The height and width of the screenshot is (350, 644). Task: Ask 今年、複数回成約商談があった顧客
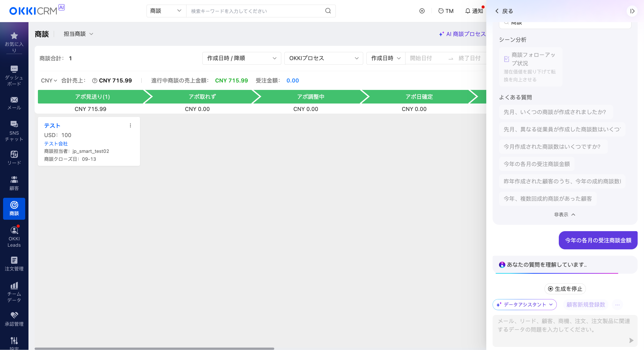(x=548, y=198)
